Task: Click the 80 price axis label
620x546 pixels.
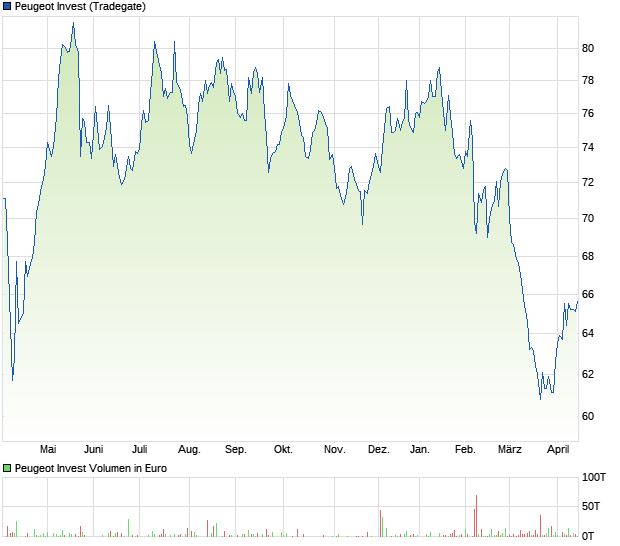Action: click(588, 48)
